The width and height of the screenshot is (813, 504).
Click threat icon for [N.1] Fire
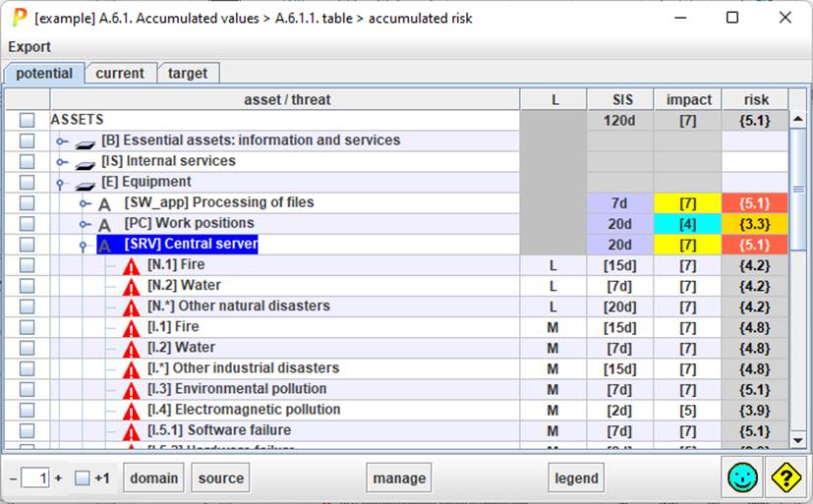131,266
